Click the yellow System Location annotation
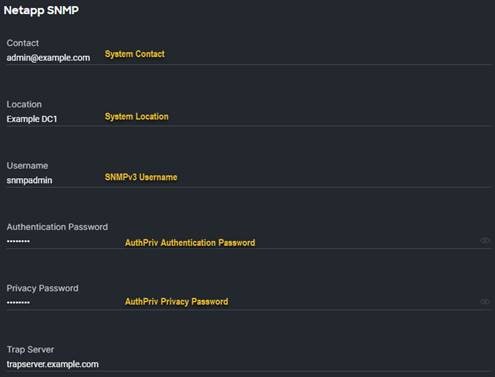The image size is (495, 377). click(x=137, y=117)
